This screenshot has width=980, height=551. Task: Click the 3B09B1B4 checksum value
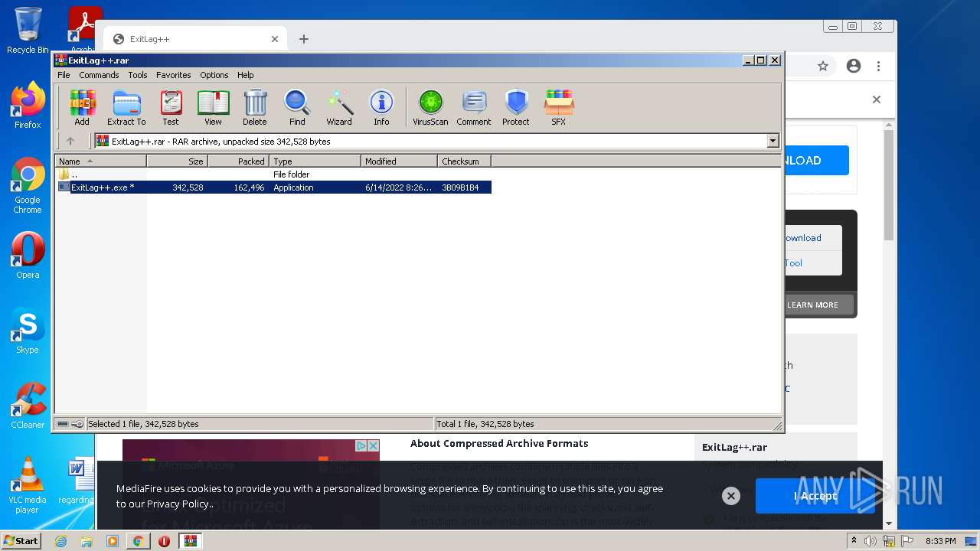pos(460,187)
